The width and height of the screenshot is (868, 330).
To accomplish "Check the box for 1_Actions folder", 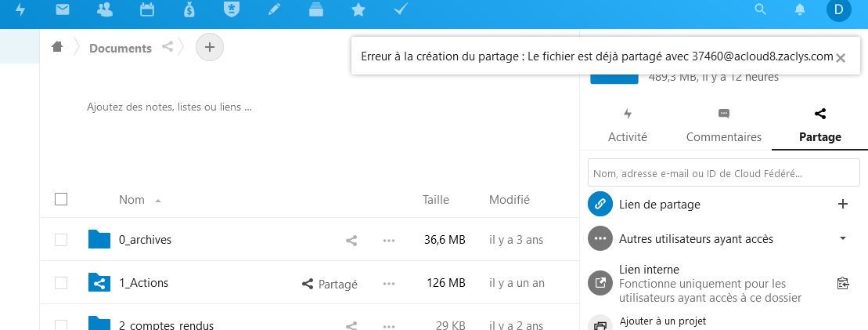I will 61,283.
